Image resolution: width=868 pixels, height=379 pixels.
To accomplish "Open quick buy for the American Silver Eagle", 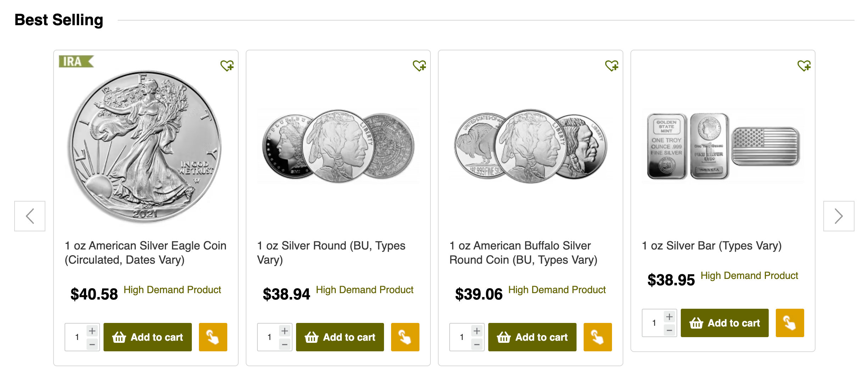I will tap(213, 337).
